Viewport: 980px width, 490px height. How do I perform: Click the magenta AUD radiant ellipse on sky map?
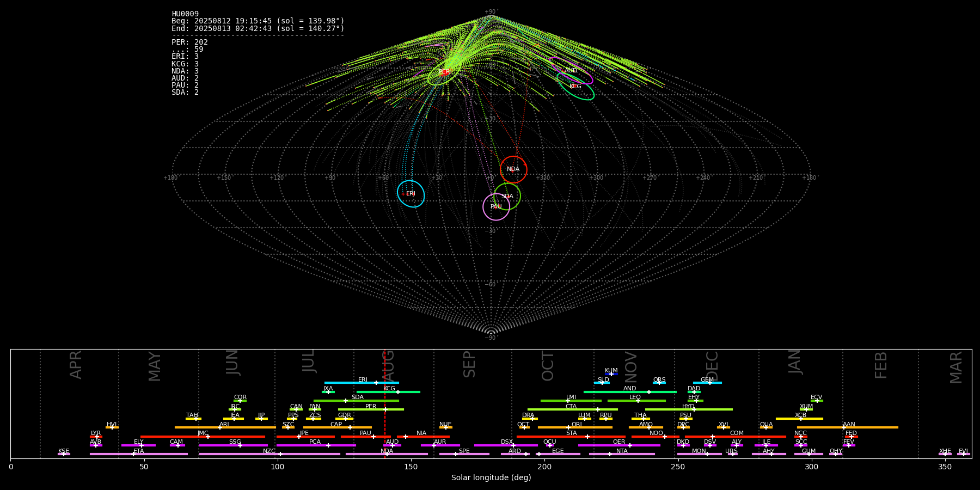(571, 71)
